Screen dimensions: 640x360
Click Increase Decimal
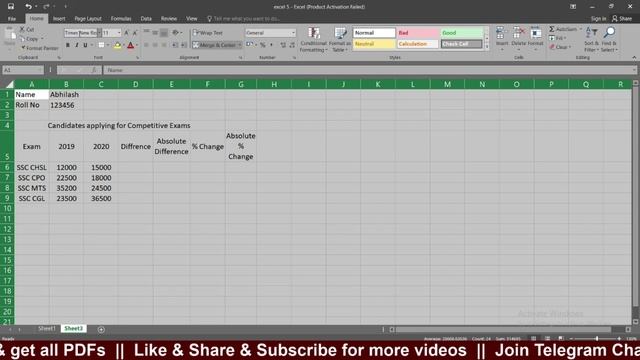click(x=283, y=45)
